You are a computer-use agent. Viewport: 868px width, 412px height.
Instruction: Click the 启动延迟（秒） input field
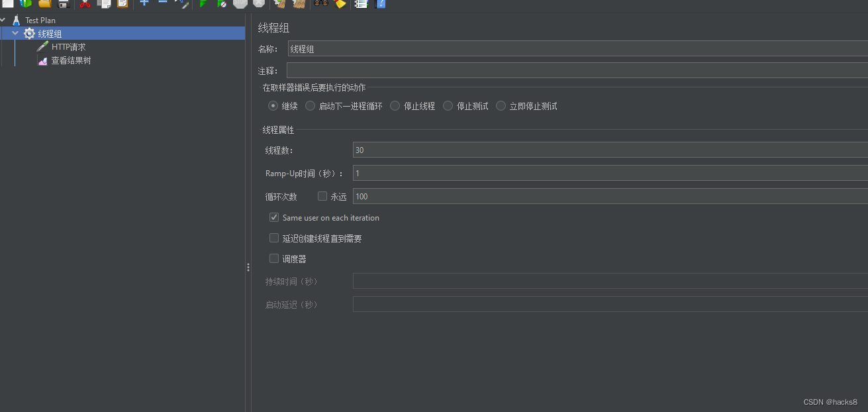(x=610, y=304)
